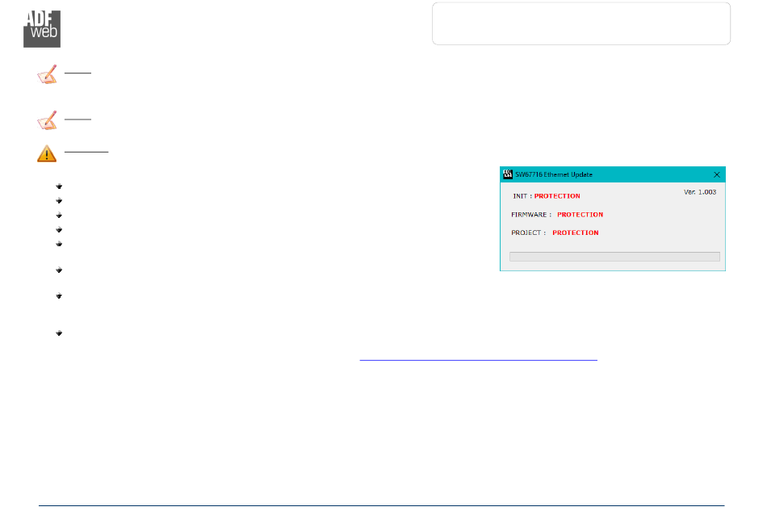The width and height of the screenshot is (767, 532).
Task: Click the SW67716 Ethernet Update title bar icon
Action: (x=508, y=174)
